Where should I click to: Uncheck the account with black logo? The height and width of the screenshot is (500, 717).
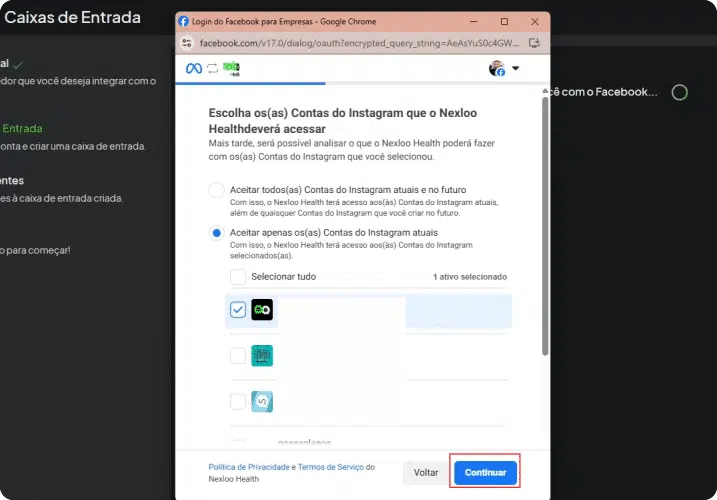[x=238, y=310]
